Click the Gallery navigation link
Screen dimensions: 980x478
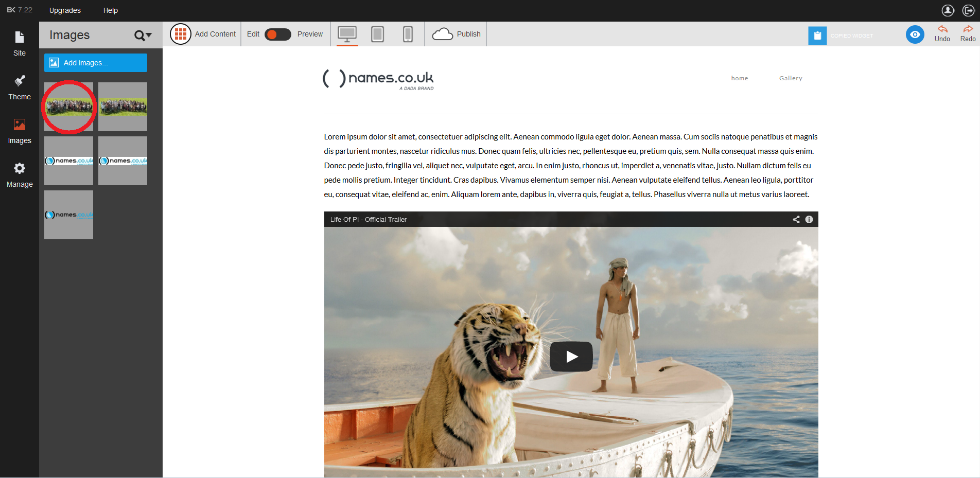pyautogui.click(x=791, y=78)
